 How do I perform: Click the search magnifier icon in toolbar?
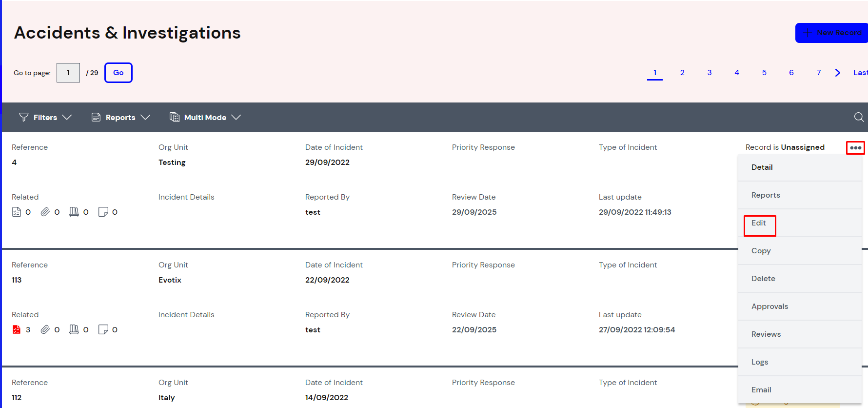(859, 117)
